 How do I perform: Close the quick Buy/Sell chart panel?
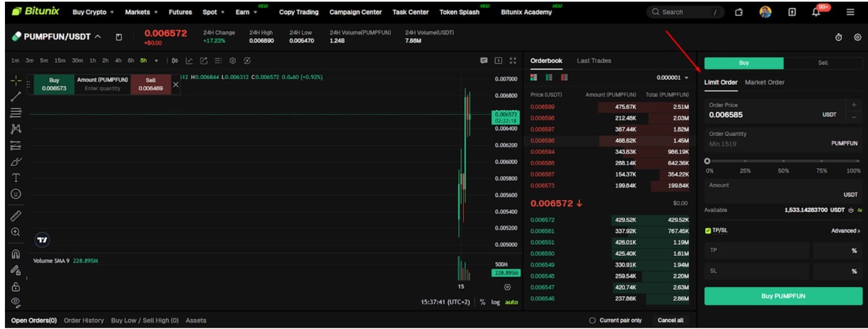176,85
